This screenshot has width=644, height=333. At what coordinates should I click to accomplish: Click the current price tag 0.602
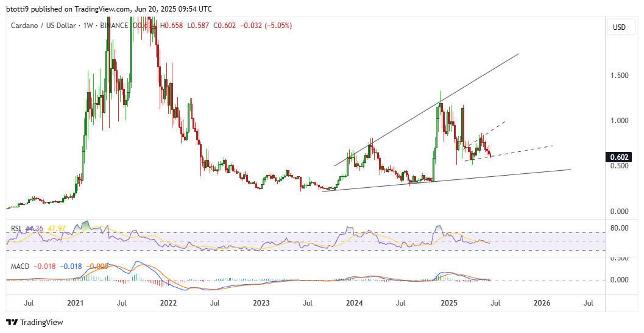click(620, 157)
